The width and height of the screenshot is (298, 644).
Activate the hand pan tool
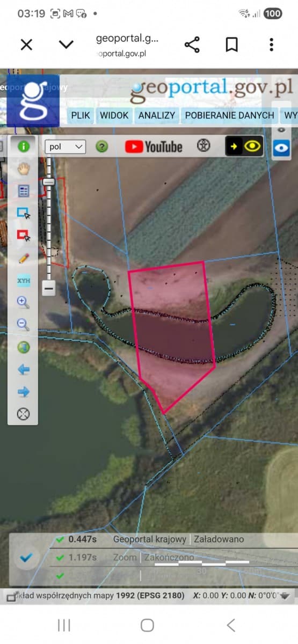pyautogui.click(x=24, y=169)
